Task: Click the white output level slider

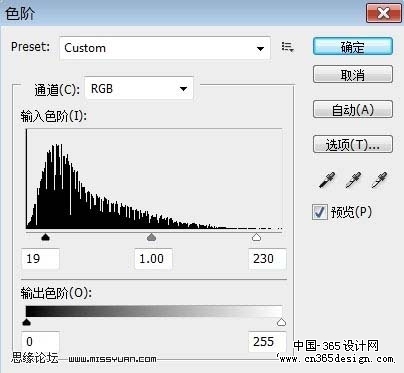Action: point(281,322)
